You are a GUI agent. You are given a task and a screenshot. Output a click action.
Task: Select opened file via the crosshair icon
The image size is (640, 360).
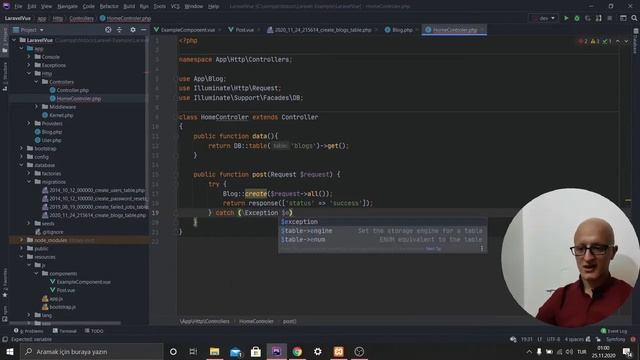(x=108, y=30)
